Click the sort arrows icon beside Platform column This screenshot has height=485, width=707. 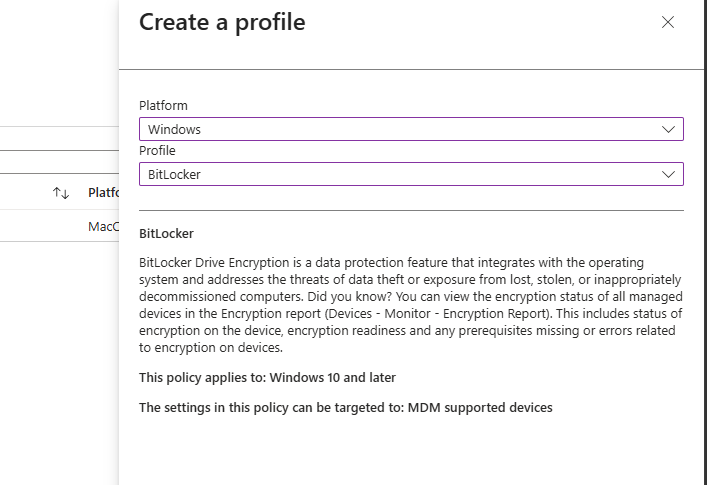(x=61, y=193)
